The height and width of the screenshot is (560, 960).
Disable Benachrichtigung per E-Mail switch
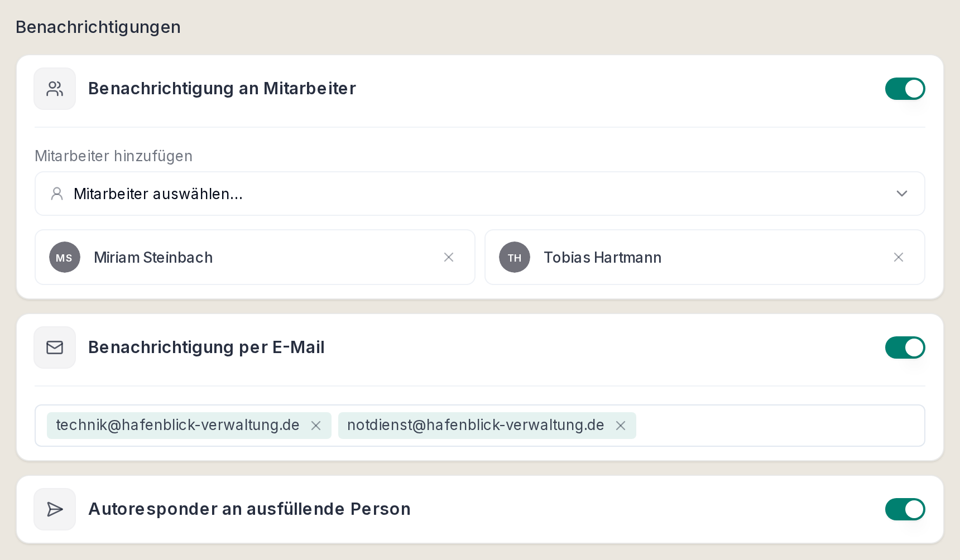(x=905, y=347)
